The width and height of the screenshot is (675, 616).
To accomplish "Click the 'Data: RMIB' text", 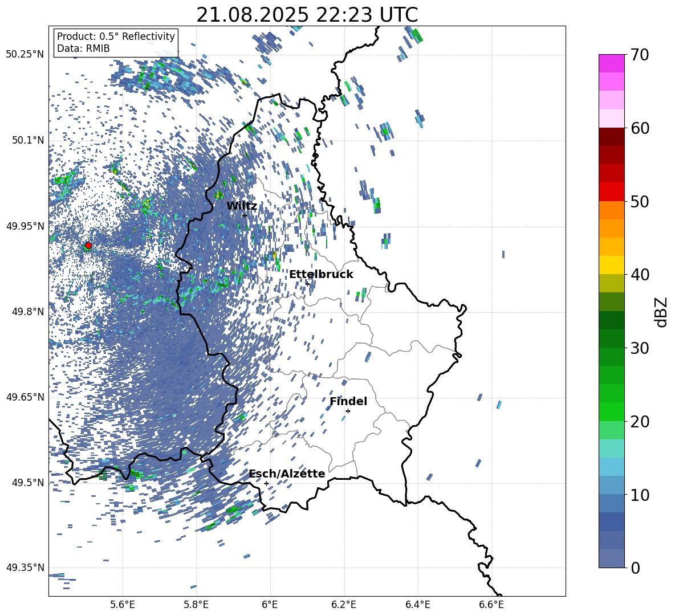I will click(83, 48).
